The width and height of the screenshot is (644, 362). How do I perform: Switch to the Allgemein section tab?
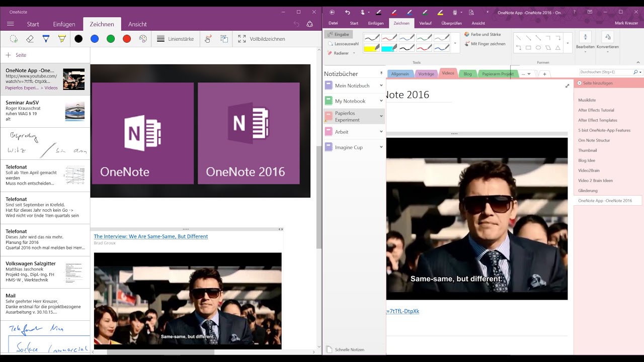(400, 74)
